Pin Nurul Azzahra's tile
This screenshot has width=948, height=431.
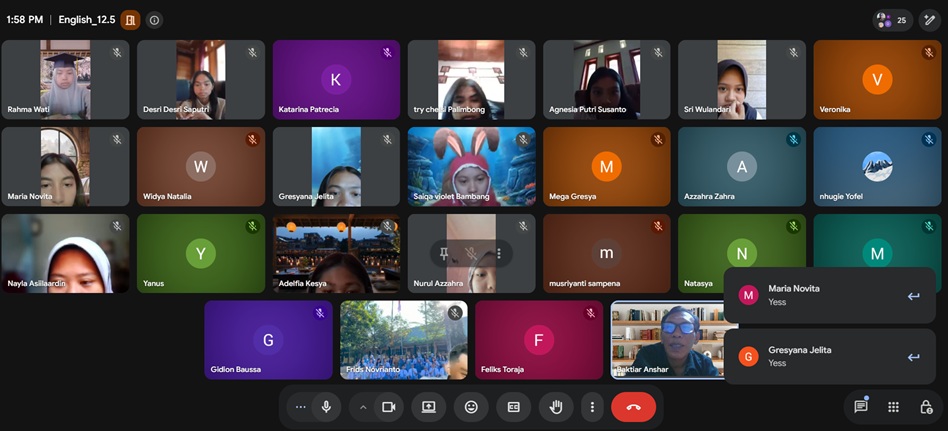tap(444, 253)
